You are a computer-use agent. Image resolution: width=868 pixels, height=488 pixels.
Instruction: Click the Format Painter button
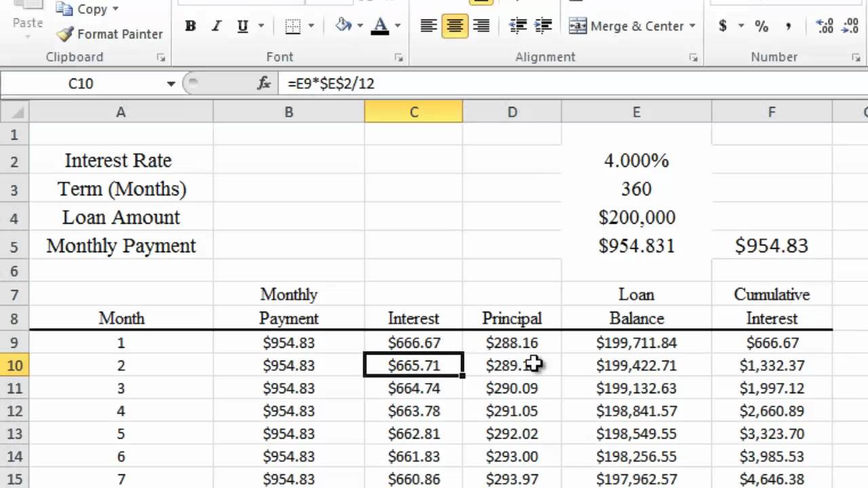point(110,34)
